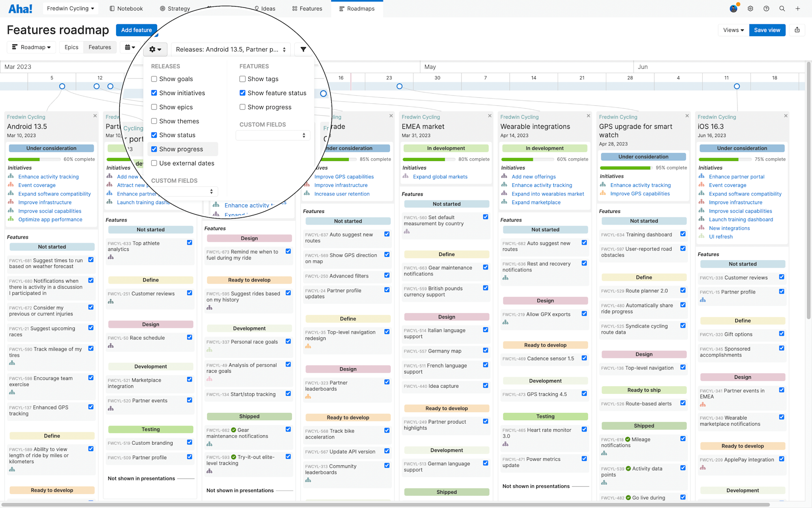
Task: Click the plus add new icon
Action: [x=798, y=9]
